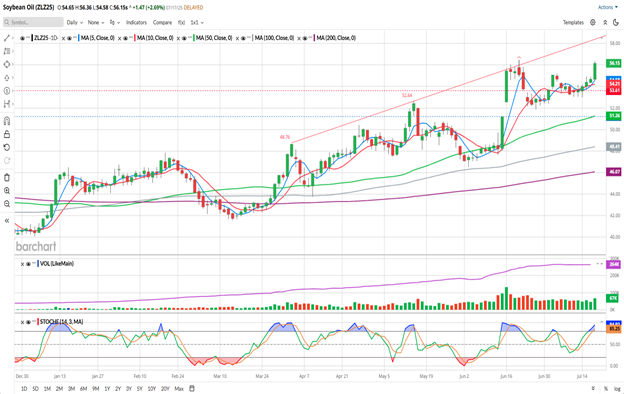
Task: Remove the MA (5, Close, 0) study
Action: pyautogui.click(x=63, y=38)
